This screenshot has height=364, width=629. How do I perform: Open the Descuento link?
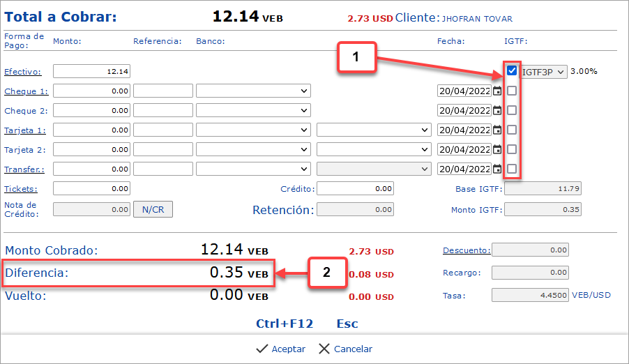(467, 250)
